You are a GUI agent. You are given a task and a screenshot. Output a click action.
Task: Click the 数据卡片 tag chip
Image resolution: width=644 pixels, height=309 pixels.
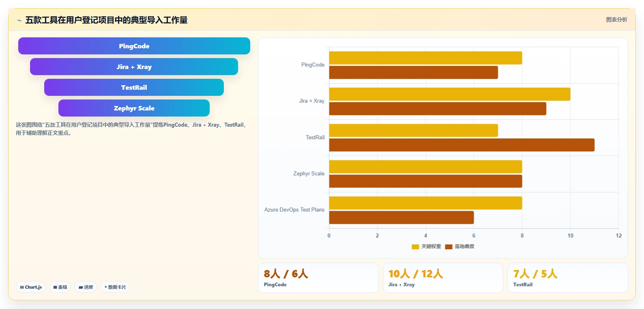[x=115, y=287]
